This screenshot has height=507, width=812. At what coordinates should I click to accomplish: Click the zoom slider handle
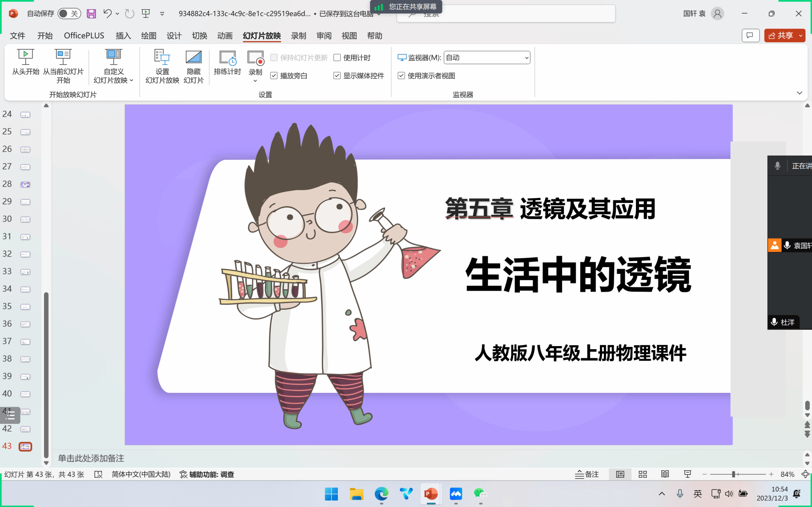tap(733, 474)
